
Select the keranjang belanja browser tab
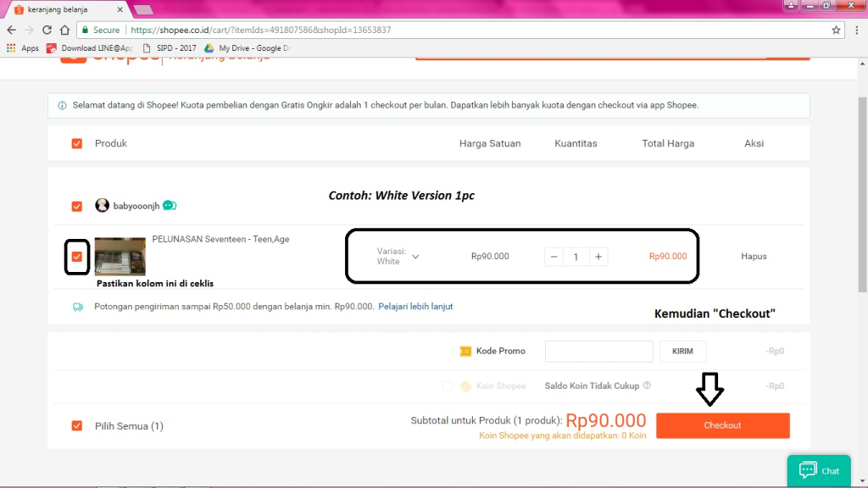tap(66, 9)
